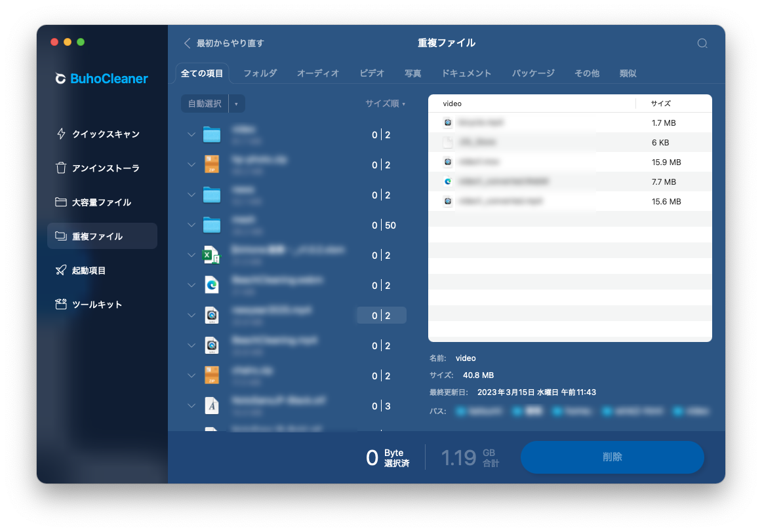The width and height of the screenshot is (762, 532).
Task: Switch to the ビデオ tab
Action: click(371, 73)
